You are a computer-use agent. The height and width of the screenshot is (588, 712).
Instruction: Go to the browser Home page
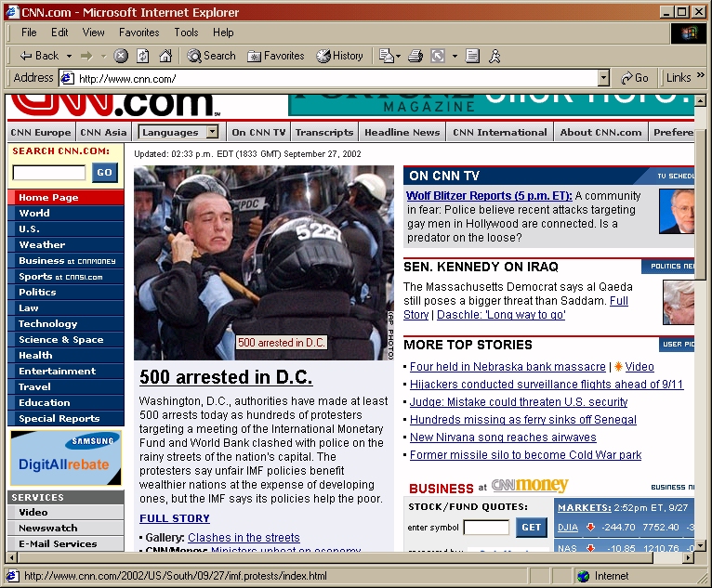pos(165,56)
